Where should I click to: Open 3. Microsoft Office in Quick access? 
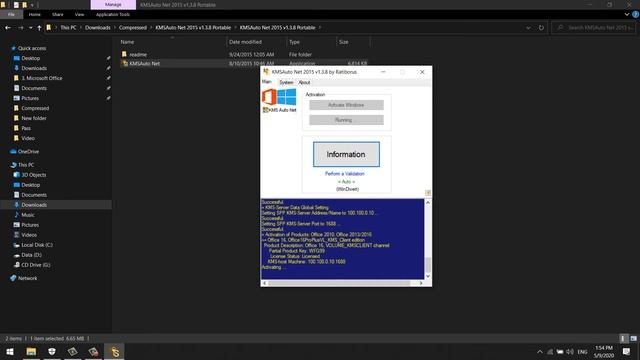(x=42, y=78)
